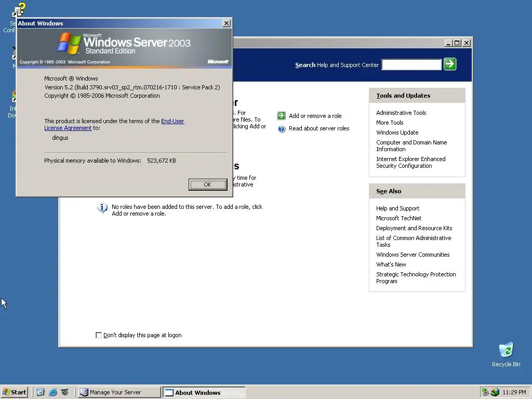Open the Recycle Bin desktop icon
The width and height of the screenshot is (532, 399).
click(506, 354)
